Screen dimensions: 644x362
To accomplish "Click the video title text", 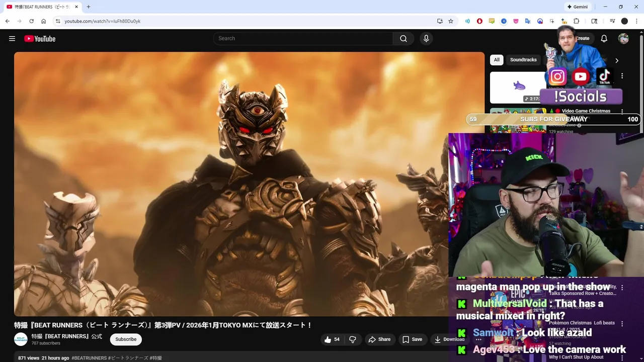I will pos(163,325).
